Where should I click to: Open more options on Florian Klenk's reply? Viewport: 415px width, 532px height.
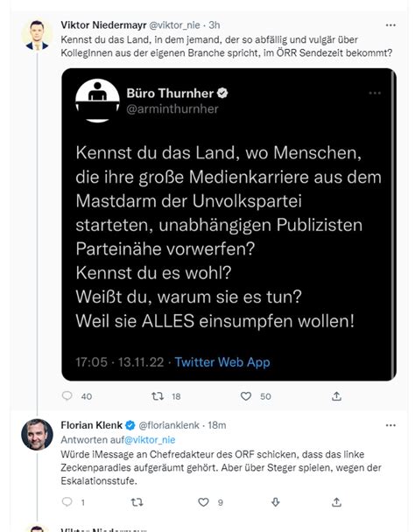(390, 425)
